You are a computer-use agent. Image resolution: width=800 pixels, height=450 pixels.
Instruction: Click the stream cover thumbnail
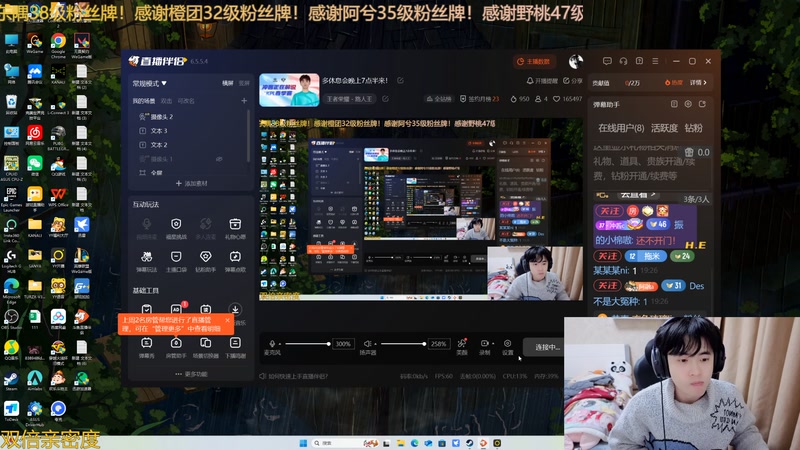tap(289, 90)
